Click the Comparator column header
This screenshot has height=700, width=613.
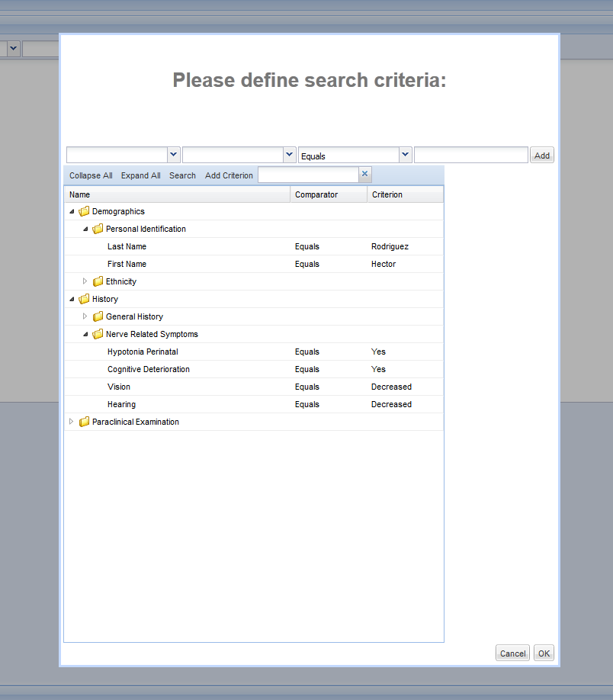329,194
